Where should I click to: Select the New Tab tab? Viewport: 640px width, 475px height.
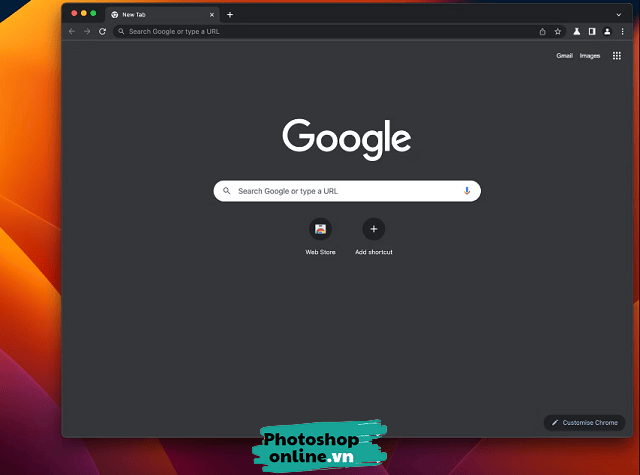coord(162,15)
